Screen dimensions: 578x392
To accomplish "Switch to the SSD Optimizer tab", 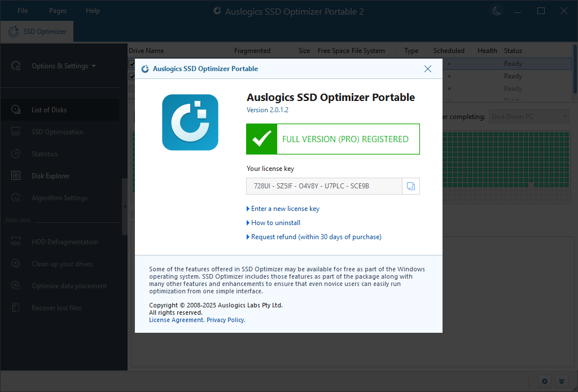I will point(37,32).
